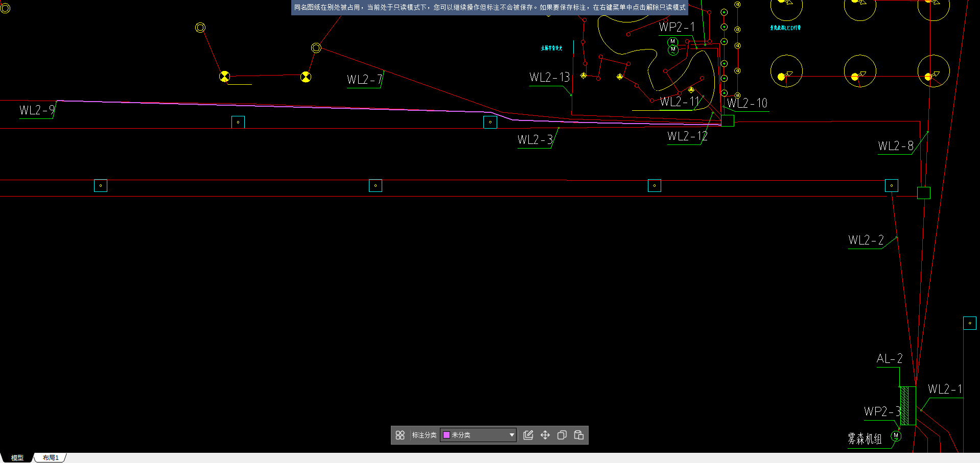
Task: Click the magenta color swatch in category box
Action: coord(447,435)
